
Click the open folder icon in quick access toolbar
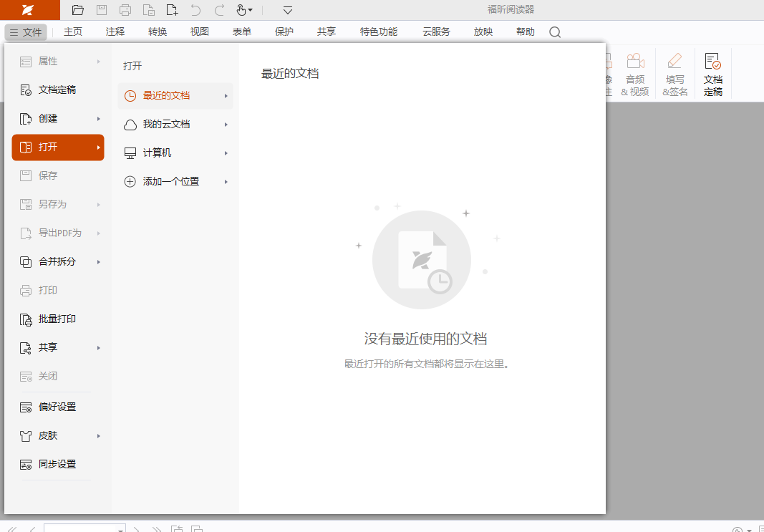(78, 10)
